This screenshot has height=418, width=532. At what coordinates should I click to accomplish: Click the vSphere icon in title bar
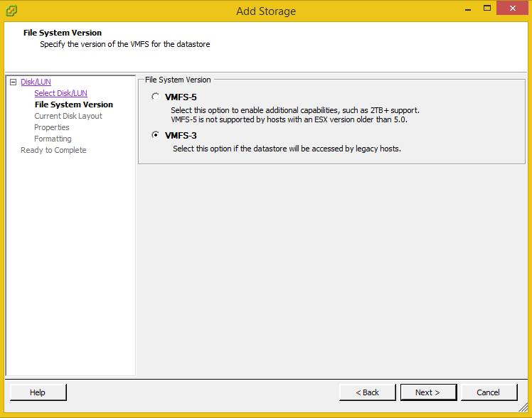11,11
